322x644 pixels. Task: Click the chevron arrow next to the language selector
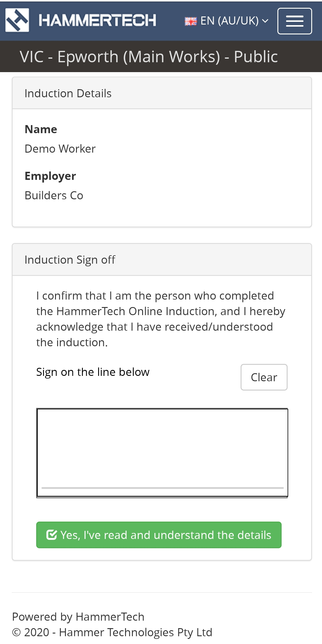[x=265, y=21]
